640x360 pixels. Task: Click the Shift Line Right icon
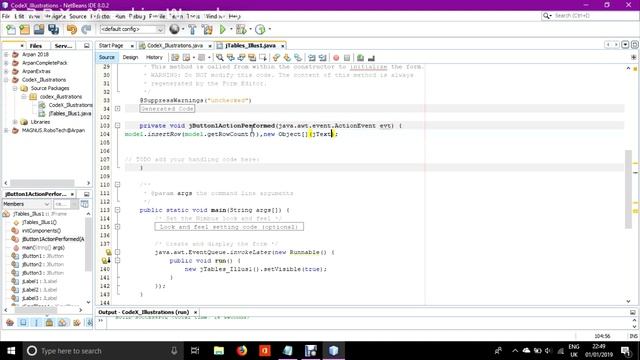(x=322, y=58)
